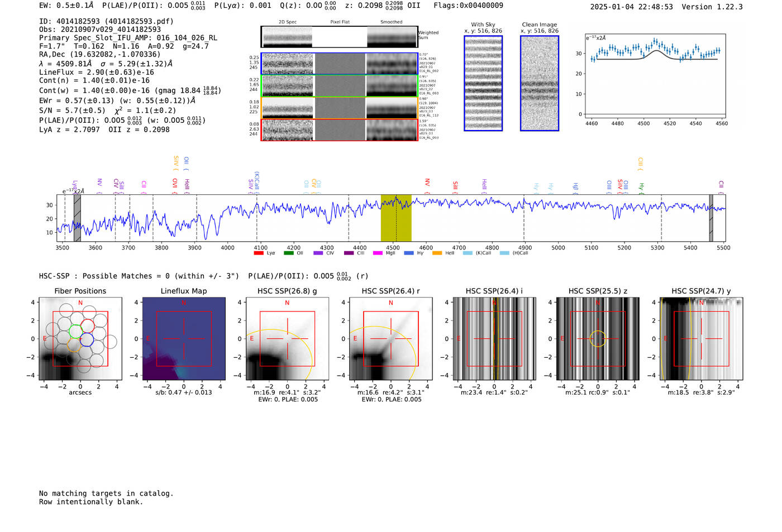Open the Fiber Positions panel image
Image resolution: width=782 pixels, height=532 pixels.
coord(80,339)
